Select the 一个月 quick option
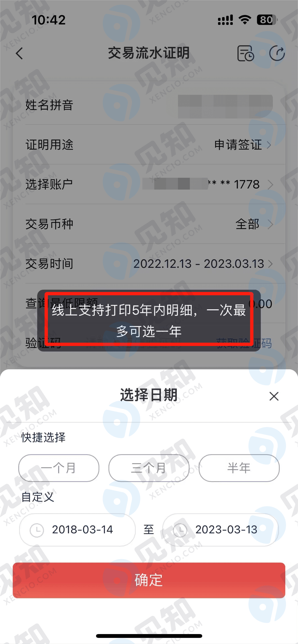 [x=59, y=468]
